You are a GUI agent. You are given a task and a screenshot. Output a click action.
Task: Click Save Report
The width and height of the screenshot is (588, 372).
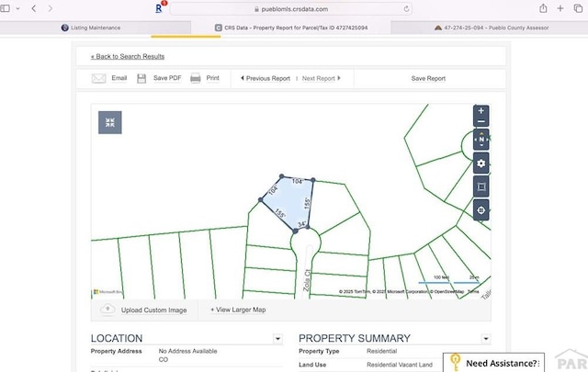[428, 78]
